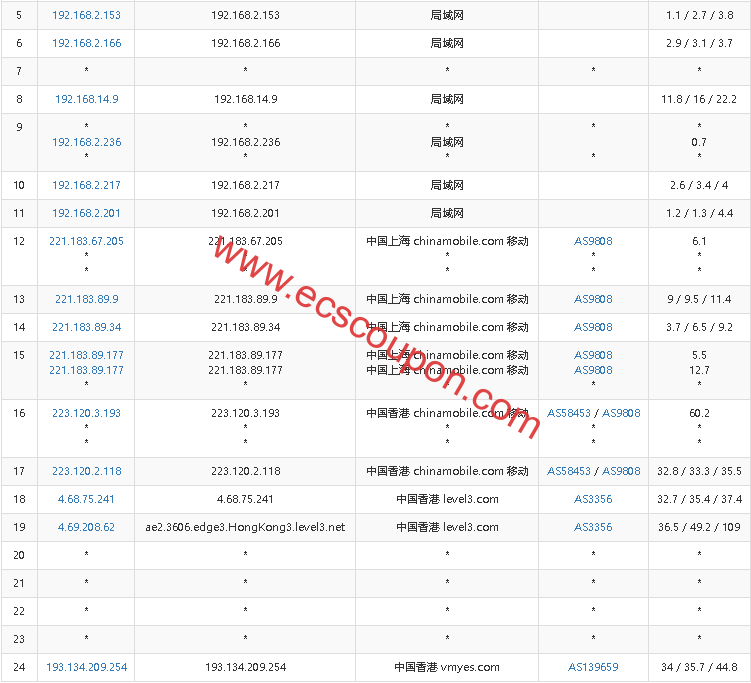Select hostname ae2.3606.edge3.HongKong3.level3.net

pos(245,527)
